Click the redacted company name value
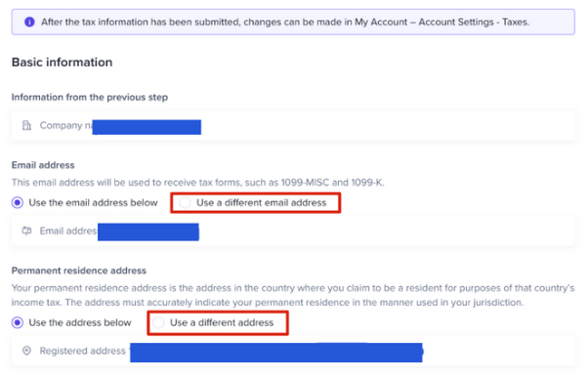588x378 pixels. pos(147,127)
